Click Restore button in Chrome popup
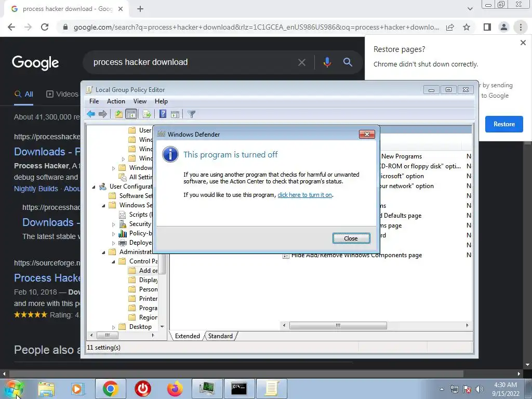 coord(504,124)
